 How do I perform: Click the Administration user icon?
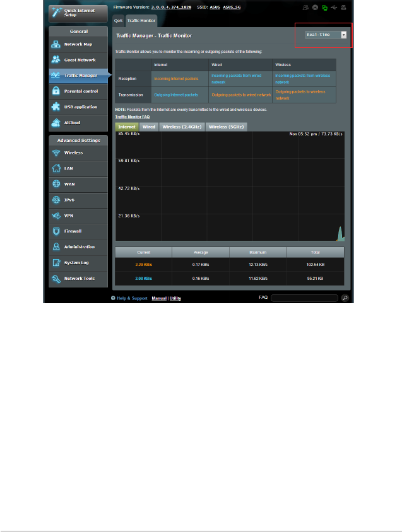56,246
